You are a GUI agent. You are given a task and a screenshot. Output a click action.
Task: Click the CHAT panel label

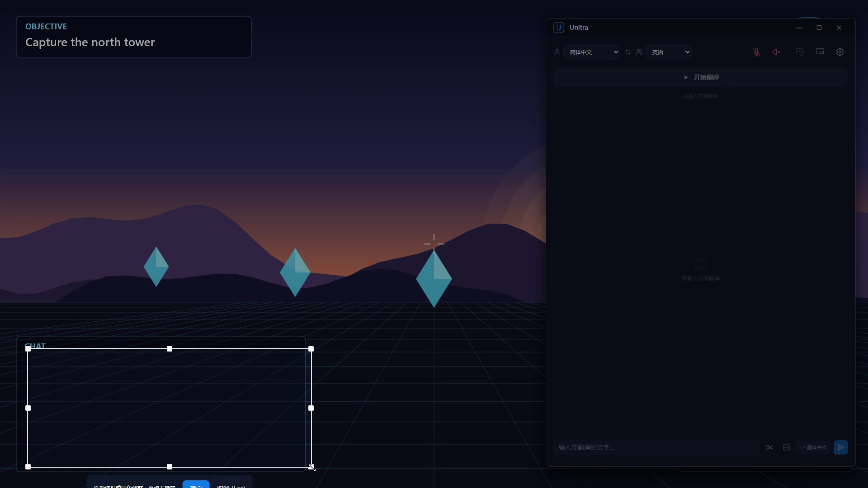click(35, 346)
